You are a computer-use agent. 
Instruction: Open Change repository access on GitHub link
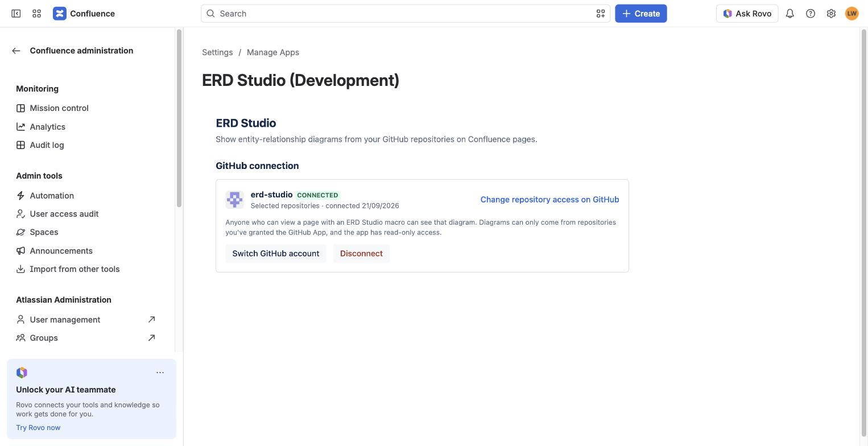[549, 200]
